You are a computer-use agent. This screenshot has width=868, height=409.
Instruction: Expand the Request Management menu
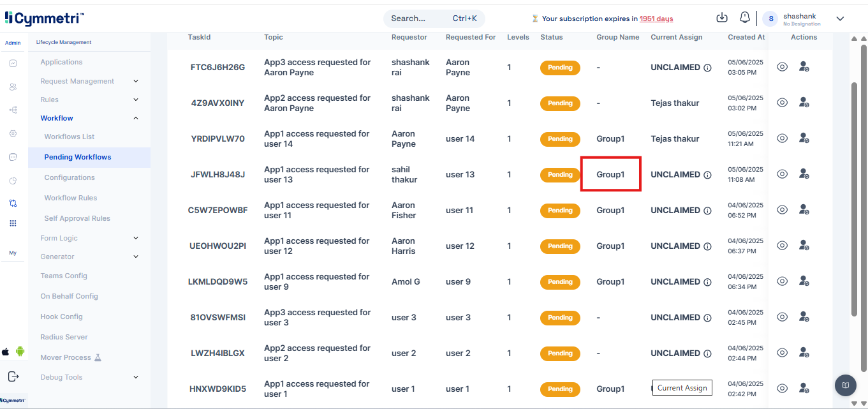click(x=89, y=81)
